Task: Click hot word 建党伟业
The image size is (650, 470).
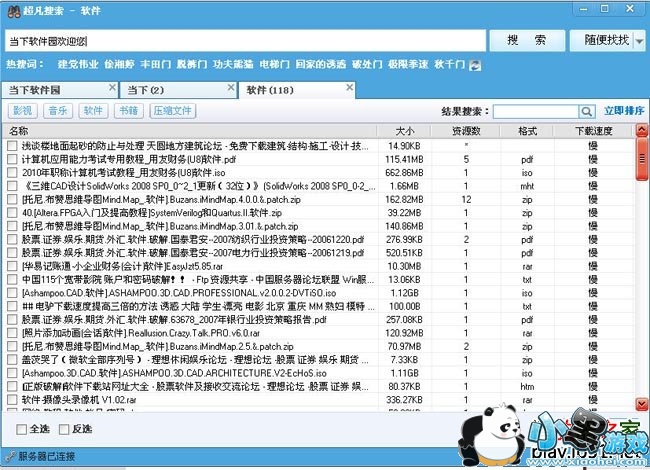Action: [78, 65]
